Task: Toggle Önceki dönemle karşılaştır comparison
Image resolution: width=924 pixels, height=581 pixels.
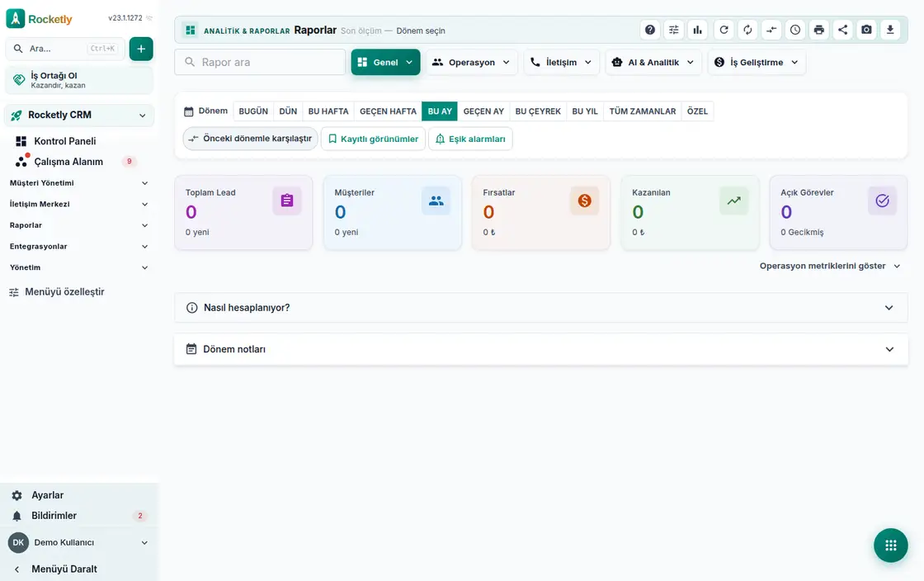Action: [x=251, y=139]
